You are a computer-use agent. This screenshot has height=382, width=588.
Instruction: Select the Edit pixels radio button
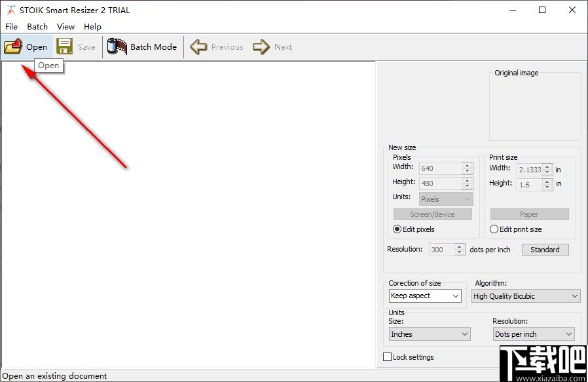(397, 229)
